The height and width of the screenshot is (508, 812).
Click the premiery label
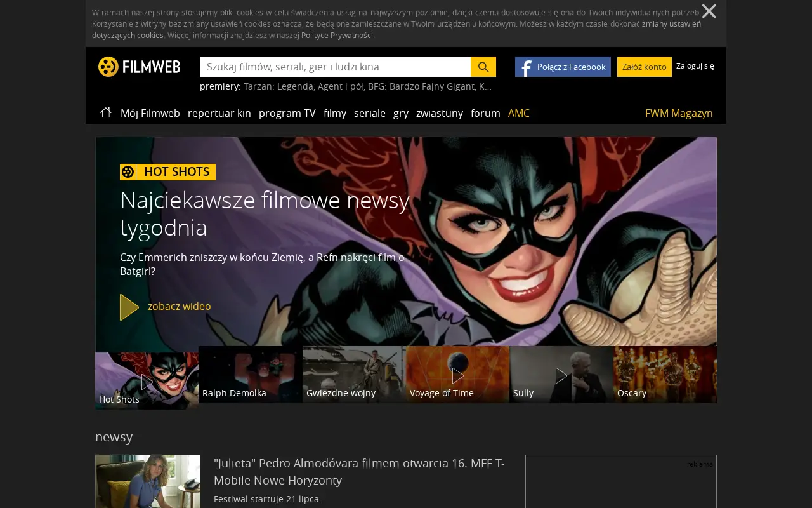(219, 86)
